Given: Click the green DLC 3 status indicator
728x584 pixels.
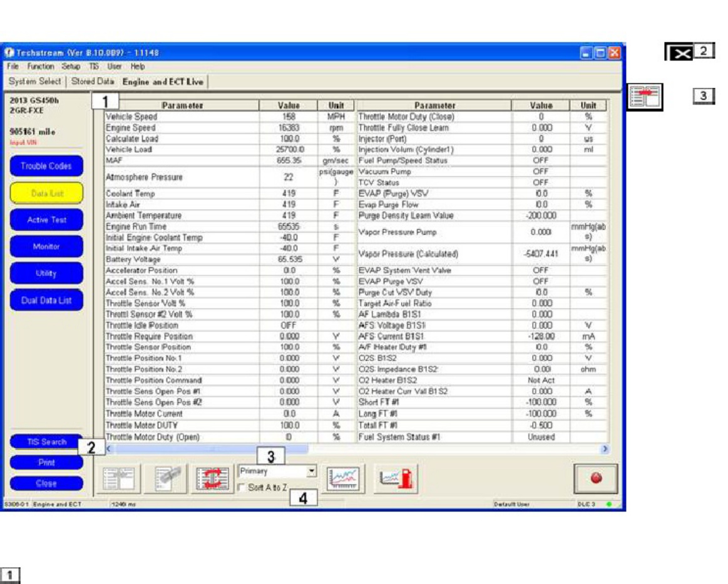Looking at the screenshot, I should [608, 504].
